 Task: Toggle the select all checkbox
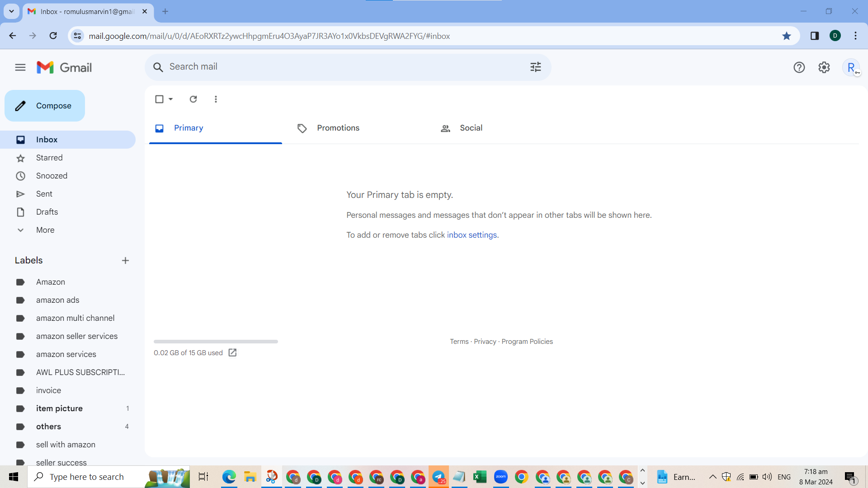point(159,99)
